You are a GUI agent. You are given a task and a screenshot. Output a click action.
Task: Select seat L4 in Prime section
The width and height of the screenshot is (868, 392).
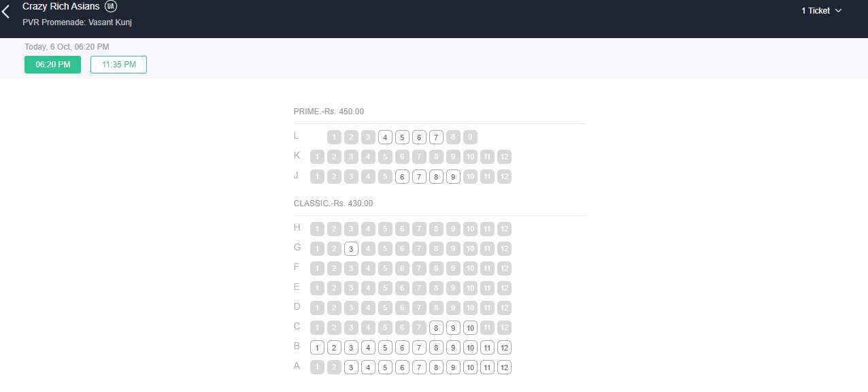coord(385,137)
